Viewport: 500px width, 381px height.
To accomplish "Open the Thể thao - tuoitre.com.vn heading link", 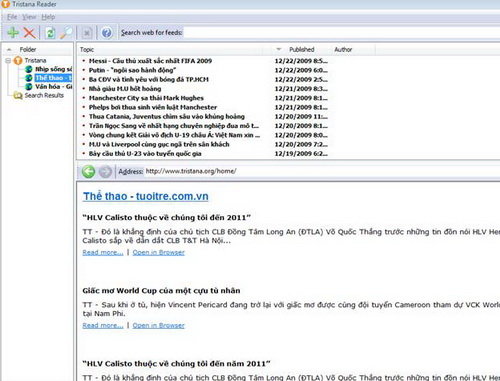I will (x=146, y=196).
